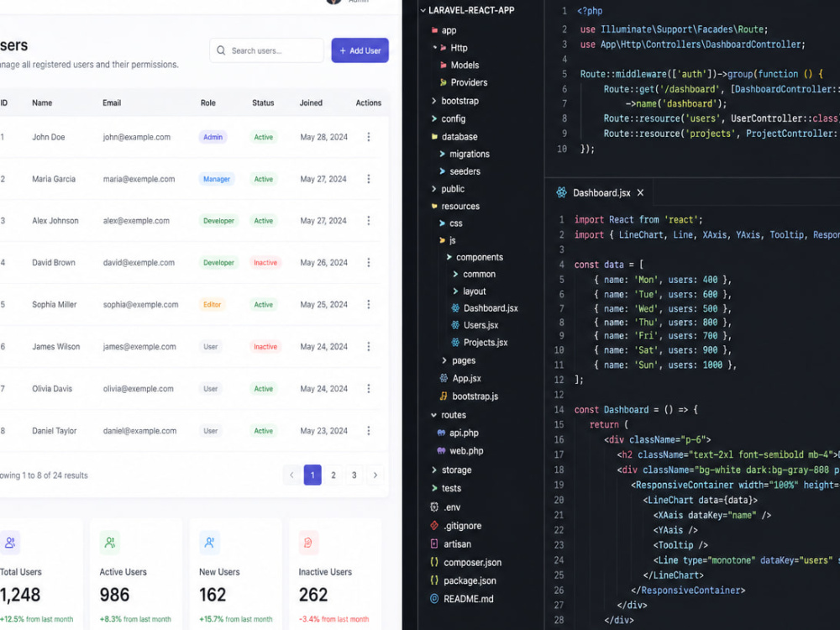
Task: Open web.php in routes
Action: coord(460,451)
